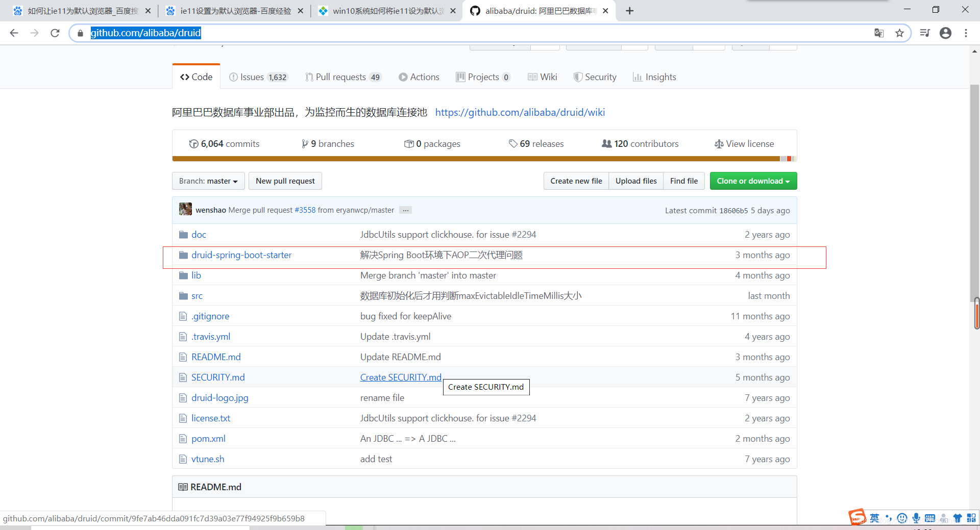
Task: View the 120 contributors link
Action: 640,144
